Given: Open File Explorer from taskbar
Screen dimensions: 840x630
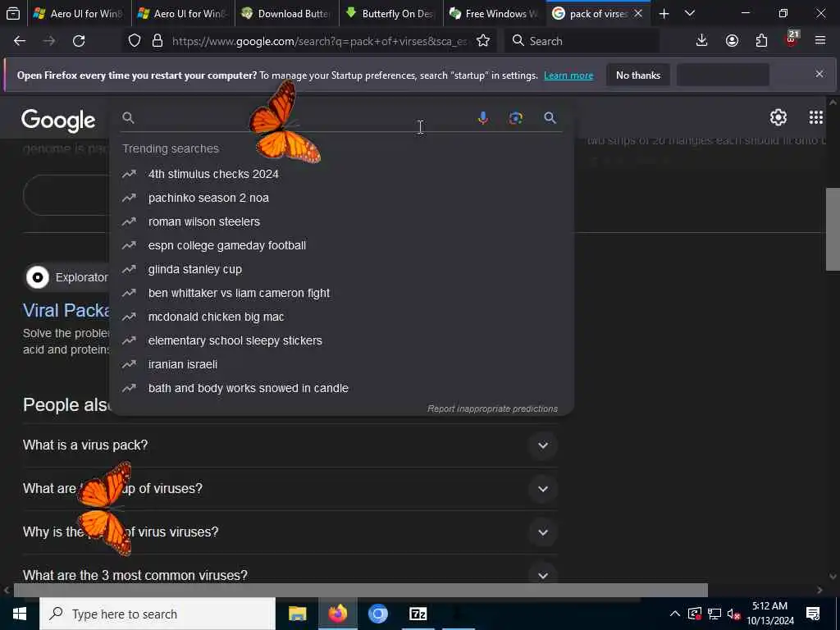Looking at the screenshot, I should [x=297, y=614].
